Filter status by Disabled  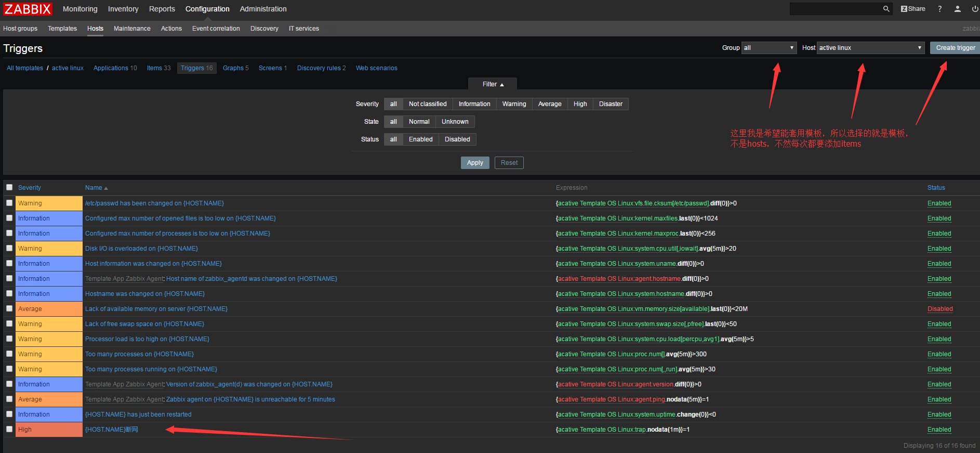pos(457,139)
